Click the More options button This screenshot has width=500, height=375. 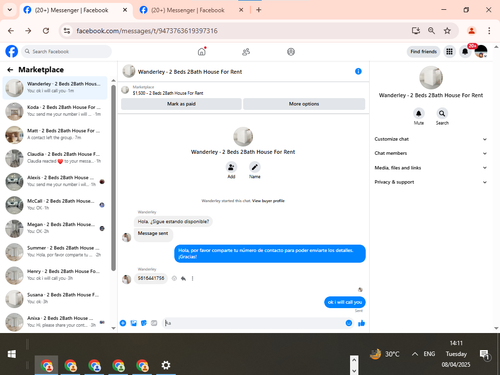304,104
